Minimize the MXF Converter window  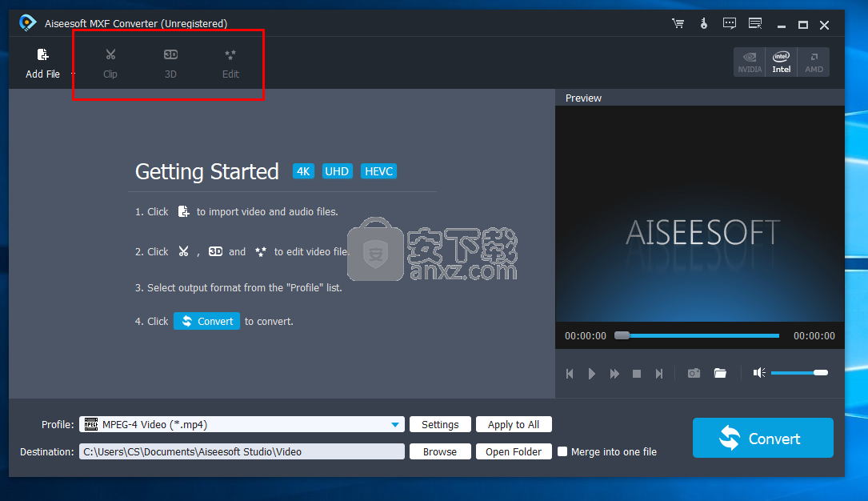tap(781, 25)
